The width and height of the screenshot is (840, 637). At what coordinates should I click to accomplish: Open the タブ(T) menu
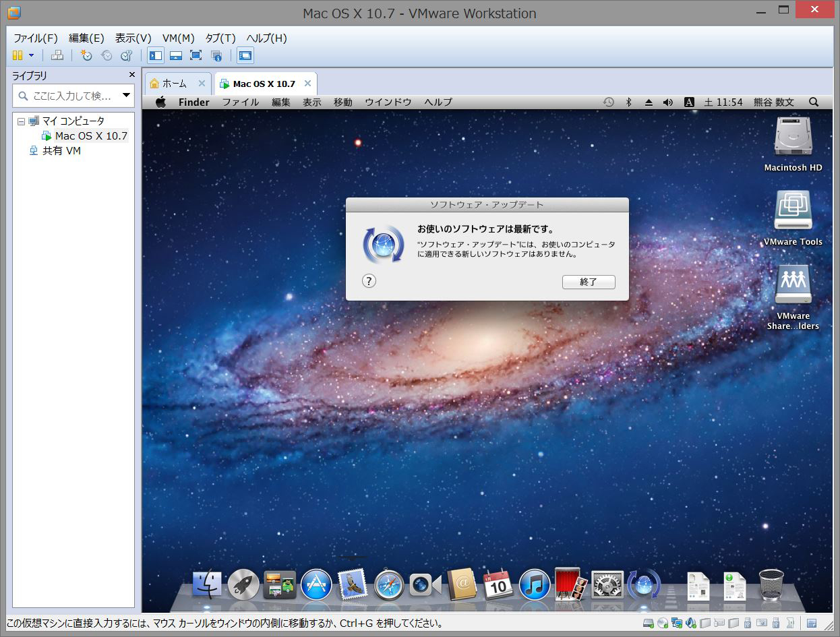point(220,38)
